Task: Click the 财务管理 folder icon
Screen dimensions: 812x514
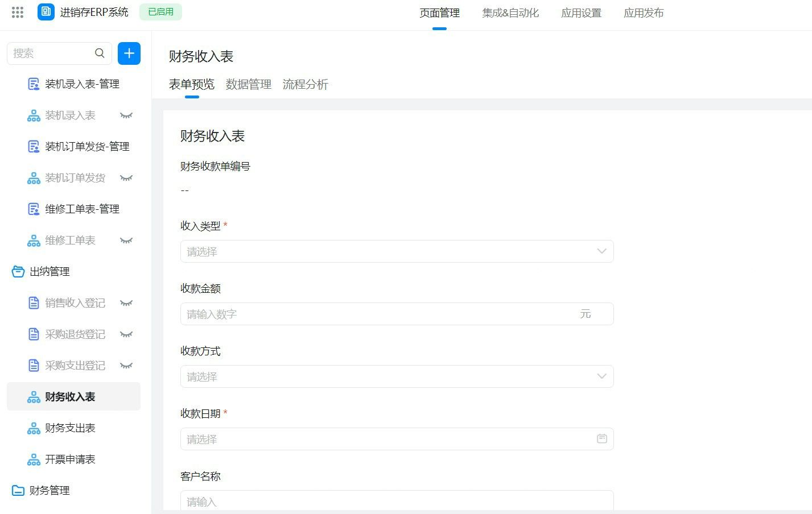Action: coord(18,491)
